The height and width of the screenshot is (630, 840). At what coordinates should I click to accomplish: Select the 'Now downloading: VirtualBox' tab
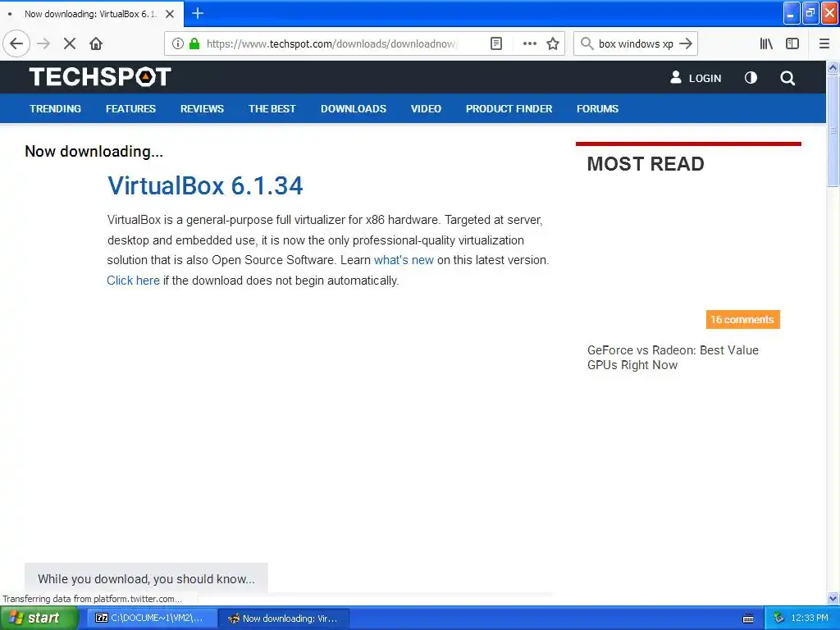(90, 14)
